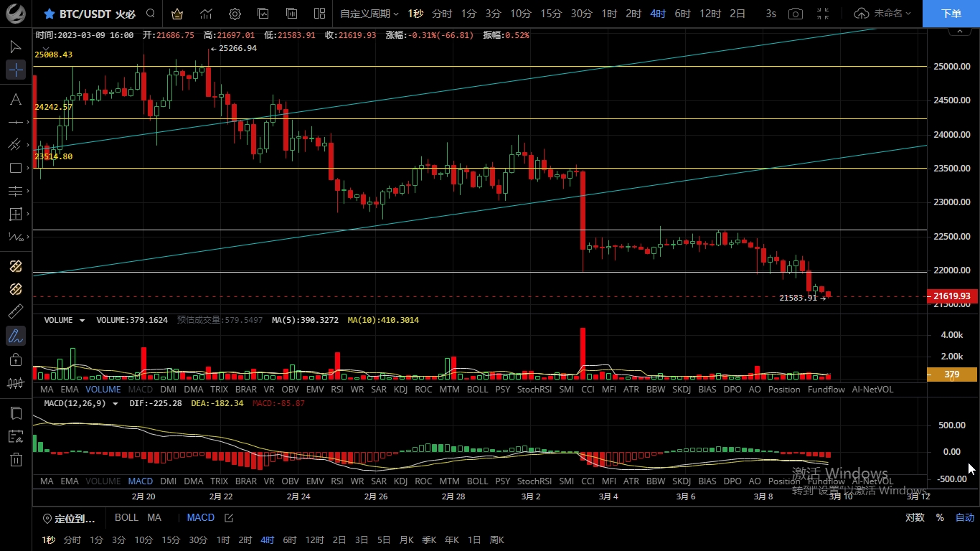Click the 21619.93 current price tag
The height and width of the screenshot is (551, 980).
coord(951,296)
